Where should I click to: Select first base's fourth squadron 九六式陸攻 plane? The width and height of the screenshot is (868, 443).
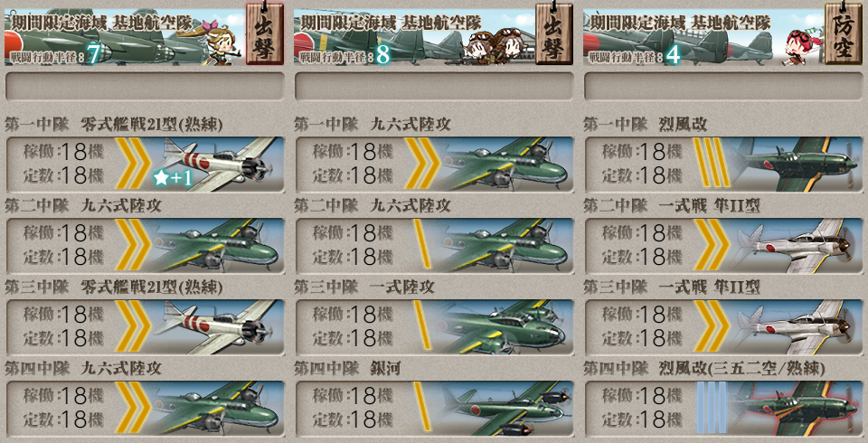pyautogui.click(x=216, y=409)
